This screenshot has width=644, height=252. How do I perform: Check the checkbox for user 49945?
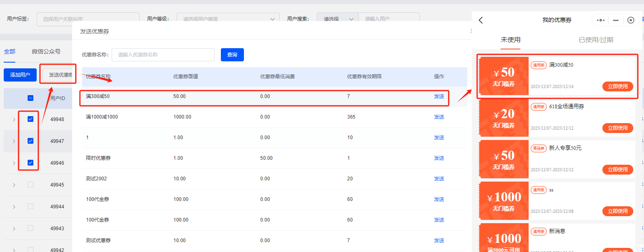(30, 184)
